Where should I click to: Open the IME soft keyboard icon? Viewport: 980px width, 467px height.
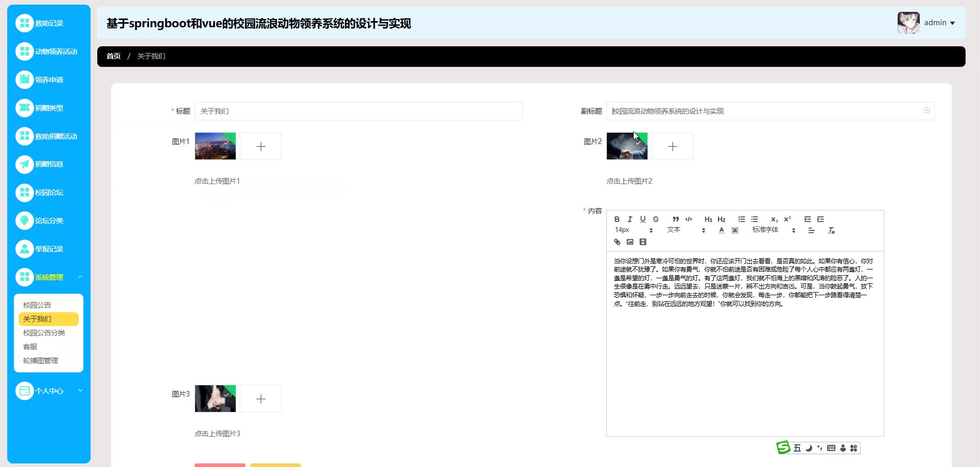tap(831, 448)
